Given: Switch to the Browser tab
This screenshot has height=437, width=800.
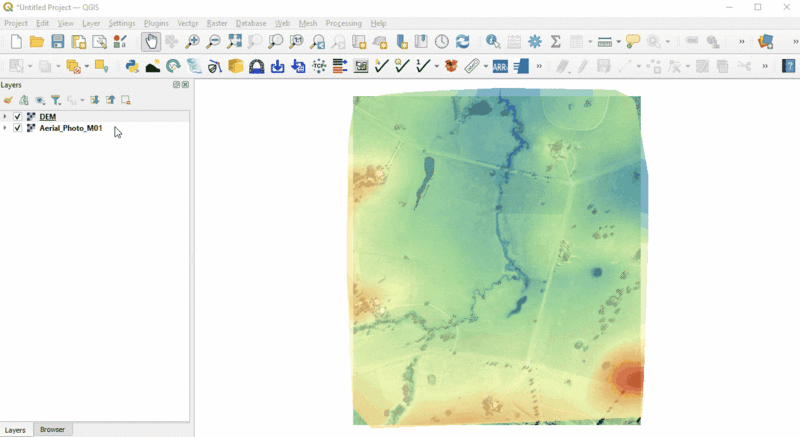Looking at the screenshot, I should click(x=52, y=429).
